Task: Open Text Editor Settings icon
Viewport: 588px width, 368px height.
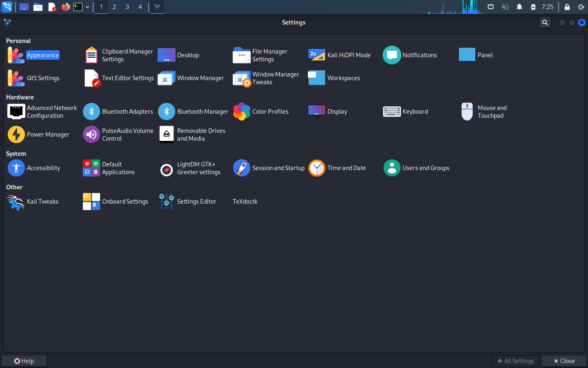Action: (x=91, y=78)
